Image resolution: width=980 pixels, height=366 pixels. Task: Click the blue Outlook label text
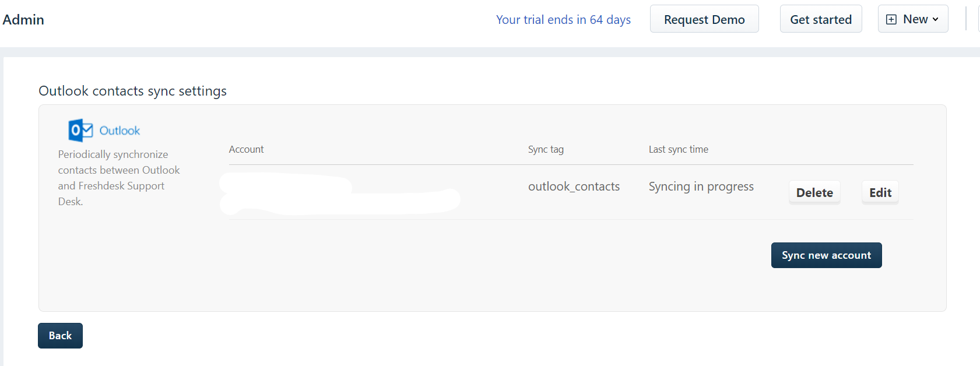coord(120,131)
